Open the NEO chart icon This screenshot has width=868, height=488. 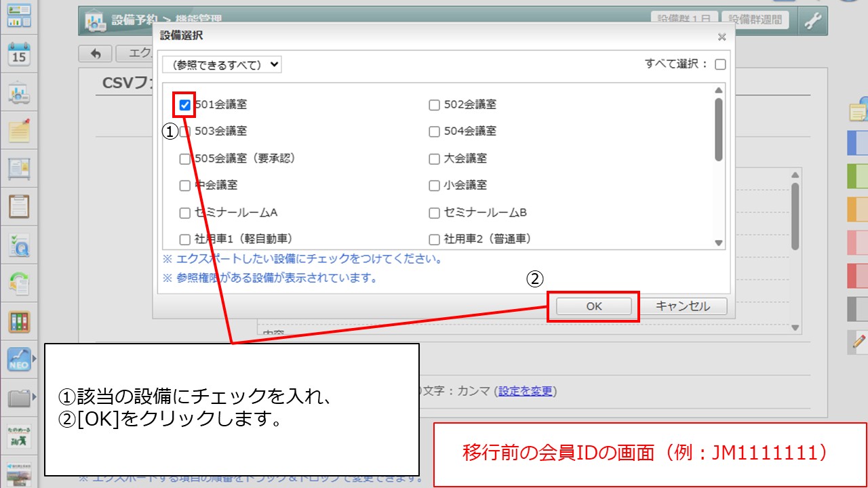point(19,359)
